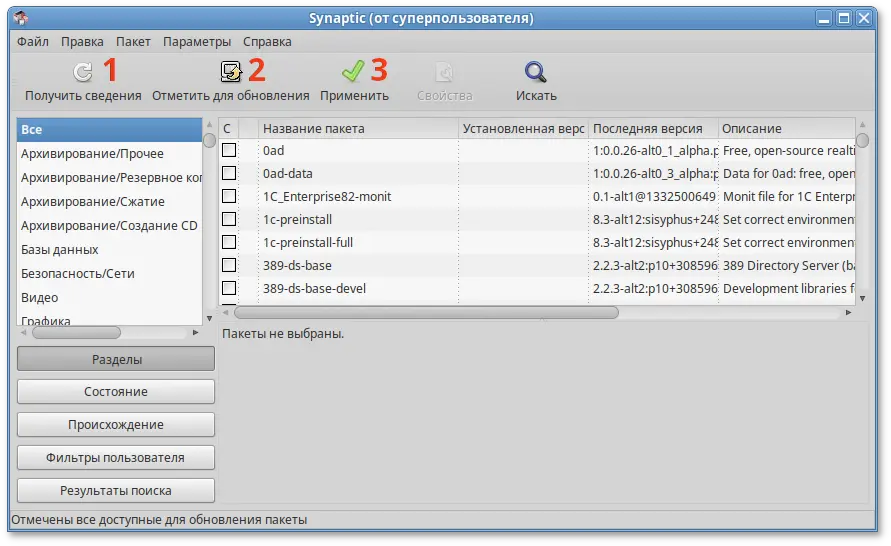The image size is (891, 546).
Task: Toggle the checkbox for the 0ad package
Action: (229, 150)
